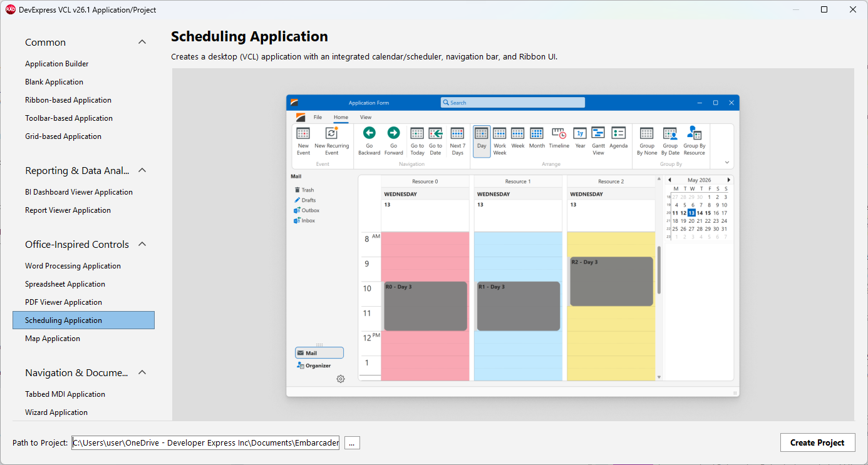This screenshot has height=465, width=868.
Task: Click next month arrow in date navigator
Action: [728, 180]
